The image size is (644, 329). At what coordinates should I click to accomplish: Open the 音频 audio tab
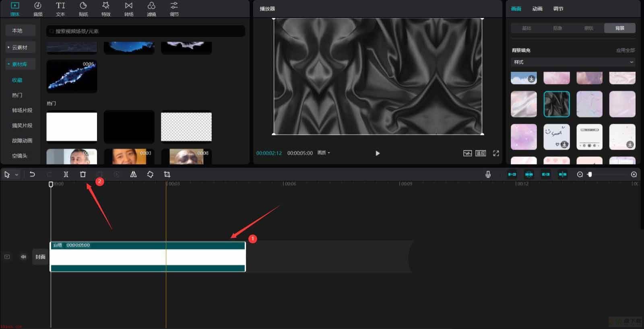coord(38,9)
